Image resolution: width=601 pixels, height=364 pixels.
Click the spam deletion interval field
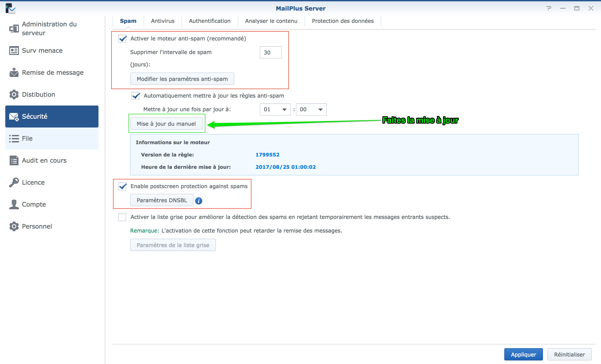tap(271, 53)
